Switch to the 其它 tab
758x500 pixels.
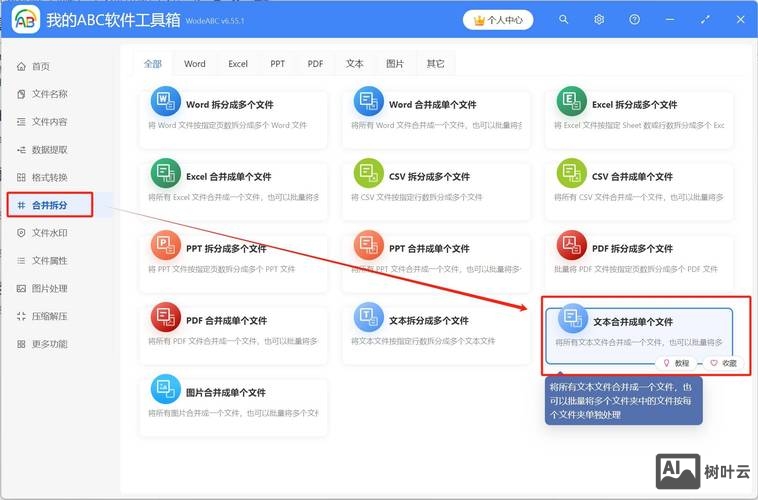tap(435, 64)
